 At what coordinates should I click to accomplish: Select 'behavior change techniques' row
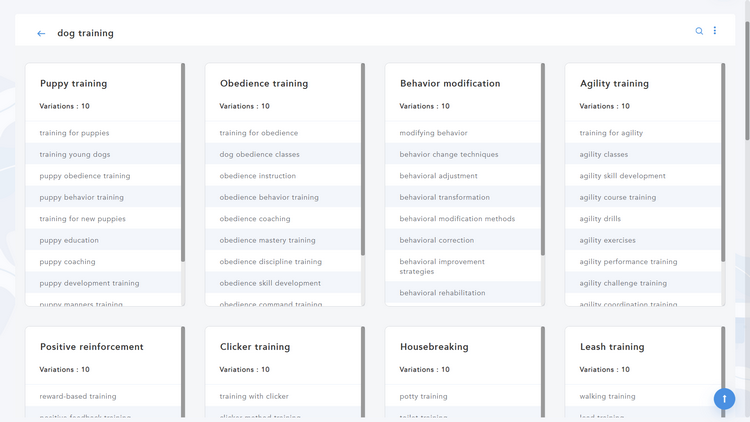(463, 154)
